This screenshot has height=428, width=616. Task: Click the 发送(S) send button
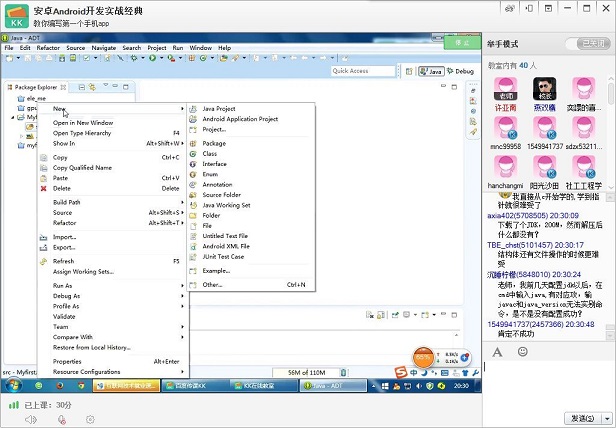(x=582, y=419)
